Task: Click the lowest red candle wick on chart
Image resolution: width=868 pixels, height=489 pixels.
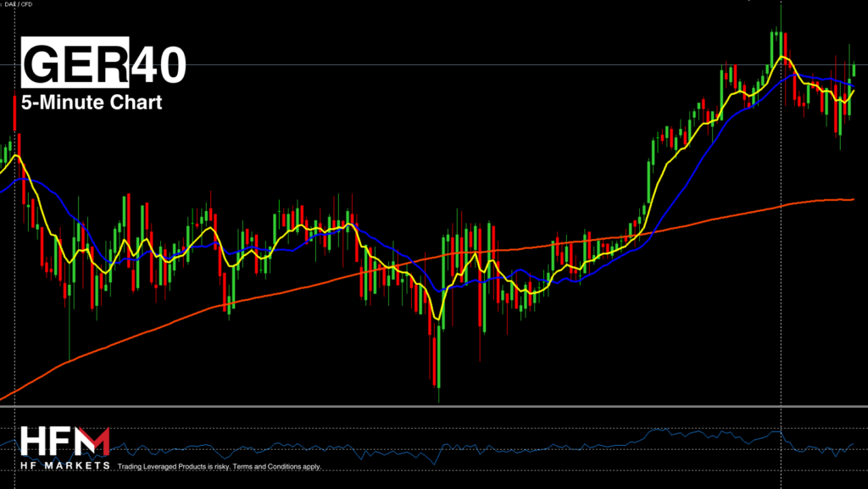Action: [x=439, y=392]
